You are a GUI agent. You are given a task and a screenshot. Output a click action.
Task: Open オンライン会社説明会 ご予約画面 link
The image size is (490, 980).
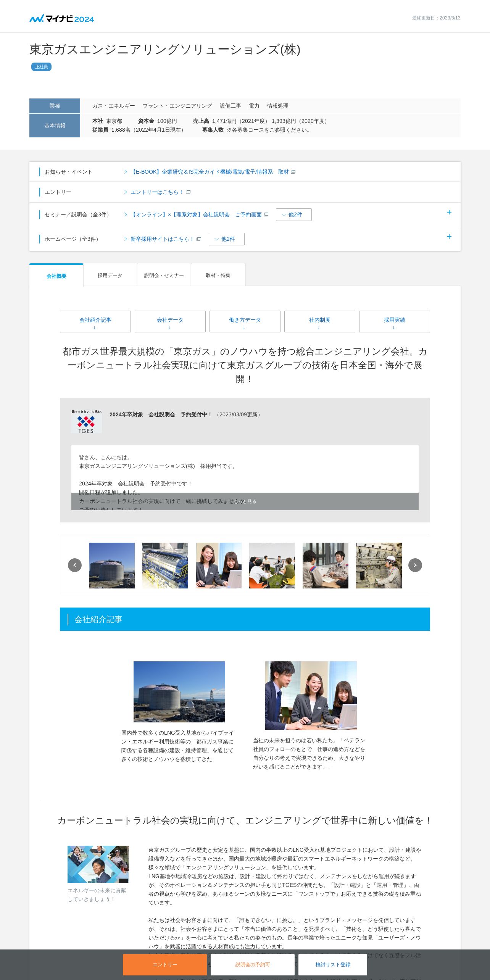pos(196,214)
